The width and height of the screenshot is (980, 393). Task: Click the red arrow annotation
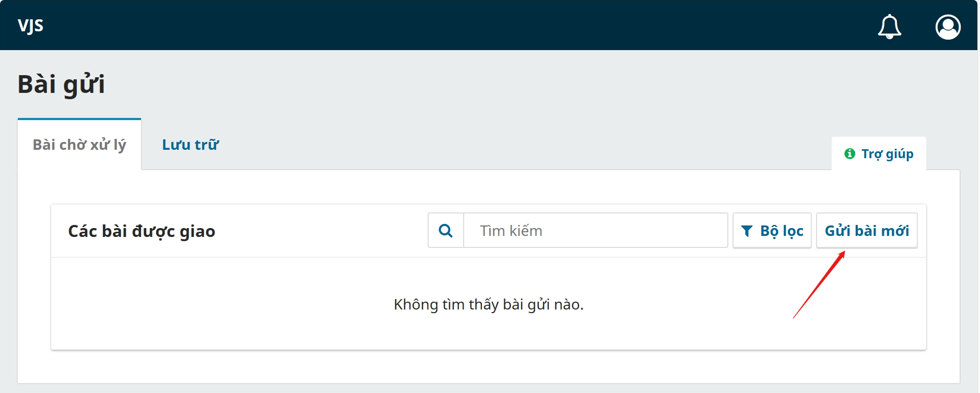click(818, 285)
